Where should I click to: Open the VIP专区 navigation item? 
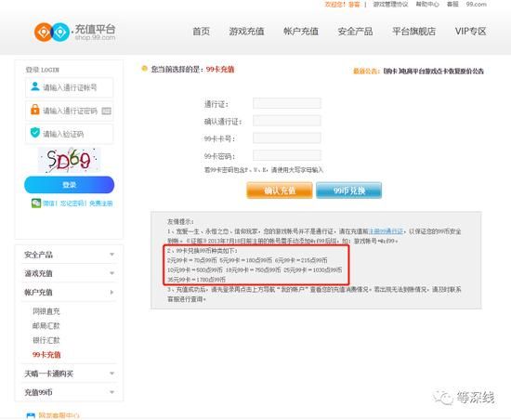pyautogui.click(x=470, y=32)
